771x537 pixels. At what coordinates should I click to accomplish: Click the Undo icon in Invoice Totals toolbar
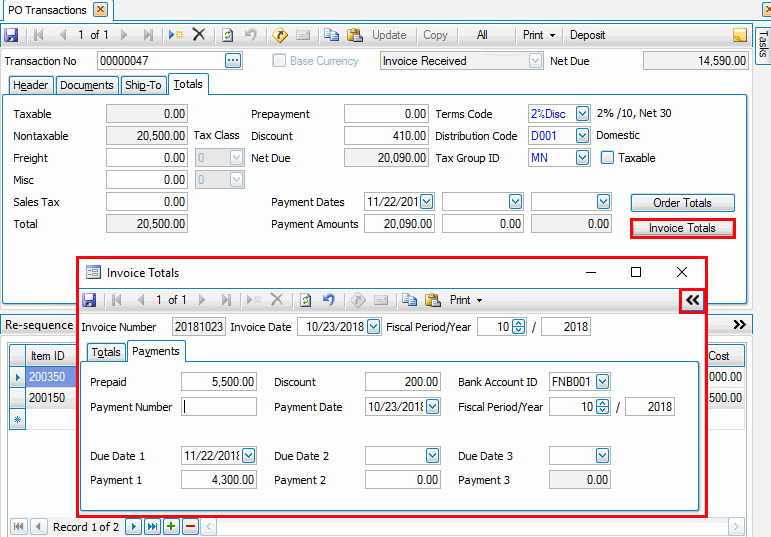coord(329,300)
